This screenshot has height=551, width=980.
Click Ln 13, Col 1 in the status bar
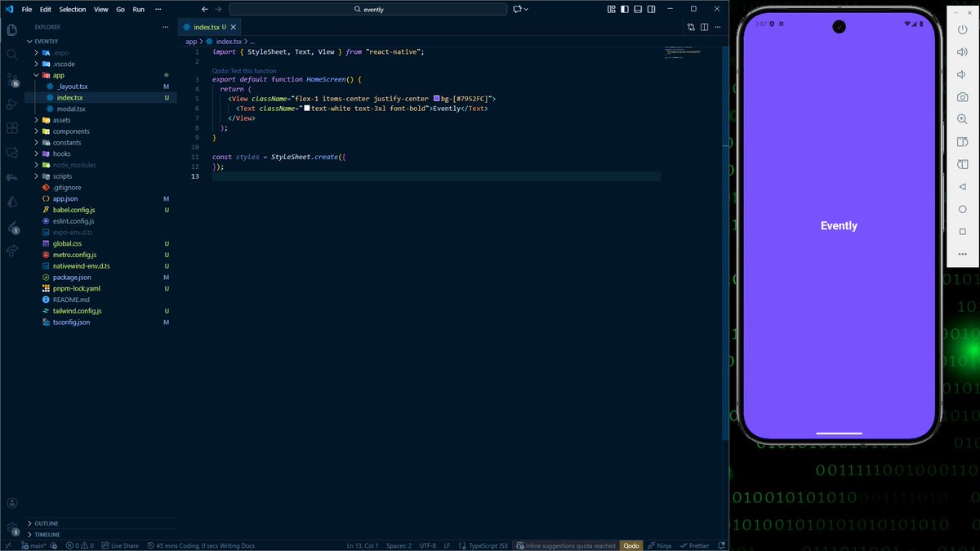tap(362, 545)
